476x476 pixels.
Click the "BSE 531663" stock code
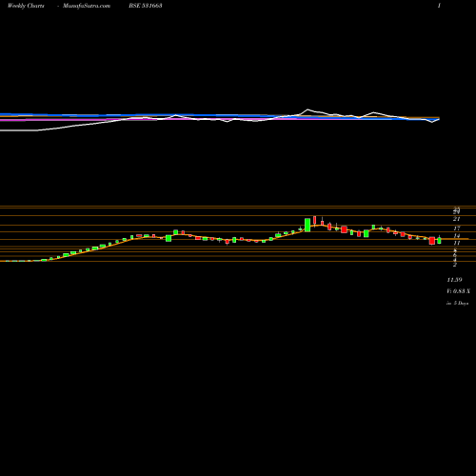[146, 6]
